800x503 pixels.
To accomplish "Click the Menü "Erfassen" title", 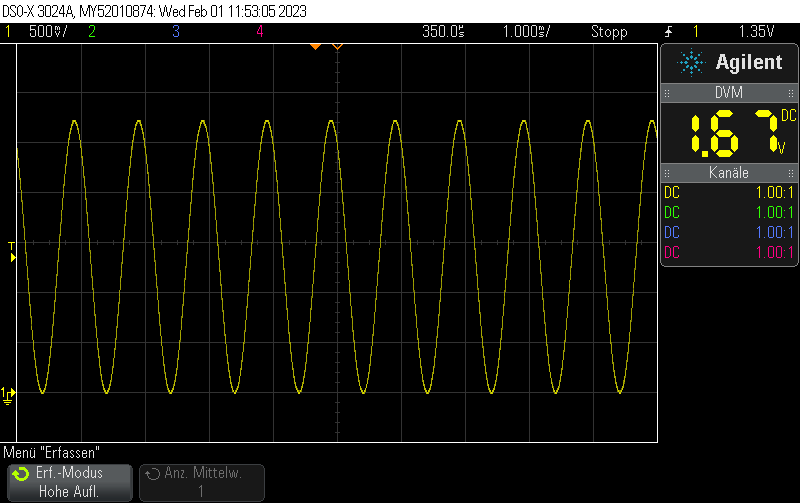I will click(51, 452).
